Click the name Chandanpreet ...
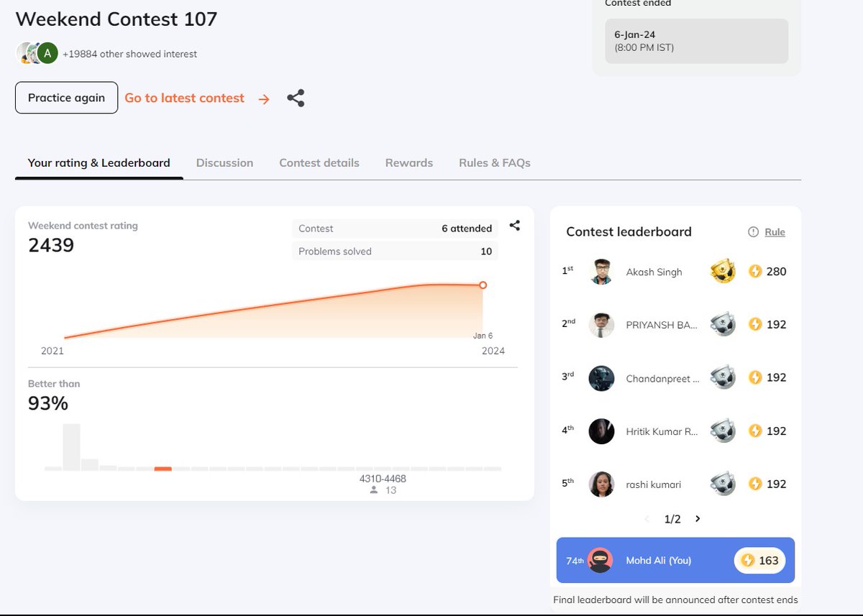 [662, 378]
